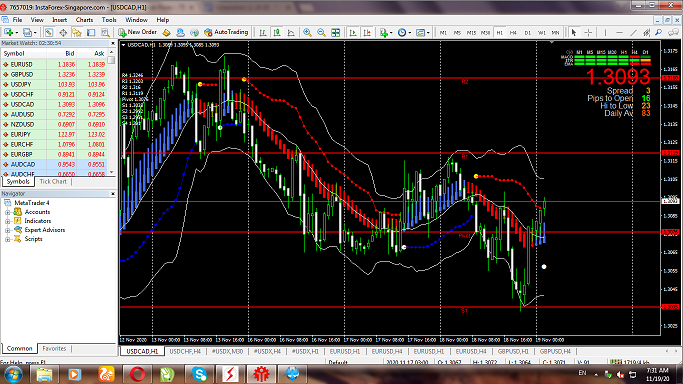
Task: Open the File menu
Action: tap(17, 20)
